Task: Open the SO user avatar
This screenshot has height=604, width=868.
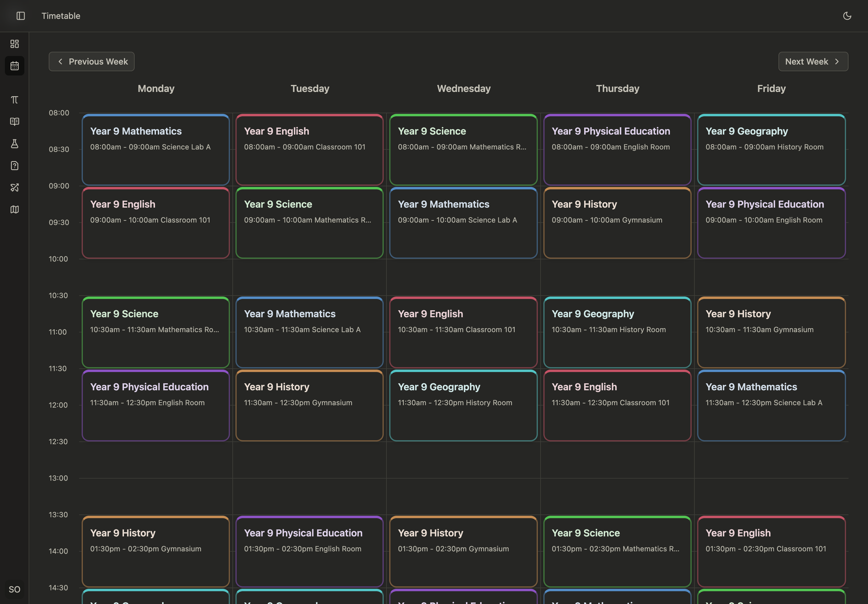Action: (14, 590)
